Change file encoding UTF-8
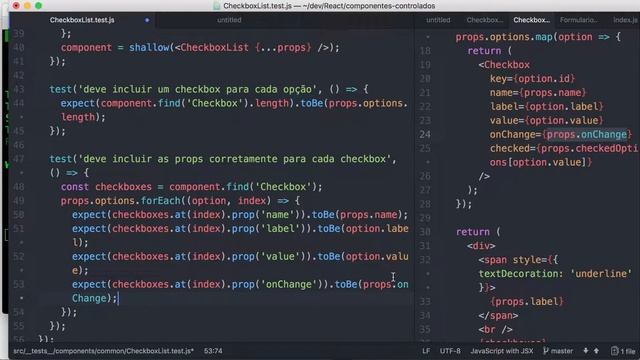This screenshot has width=640, height=360. coord(450,351)
